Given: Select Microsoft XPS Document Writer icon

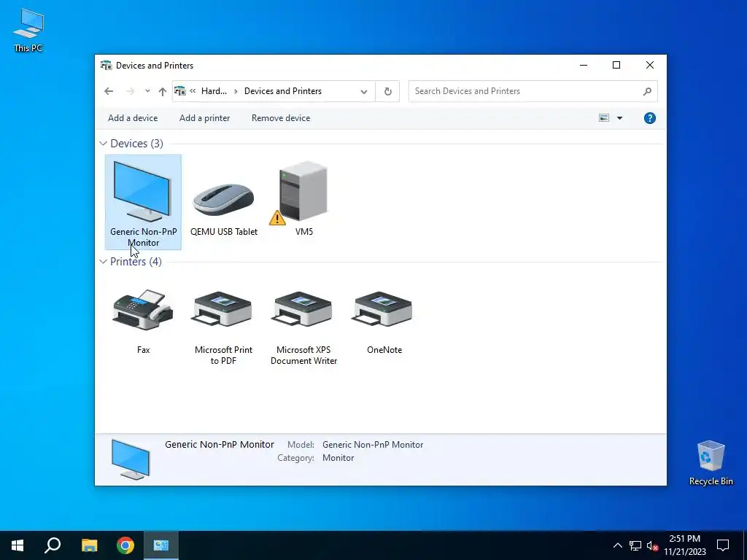Looking at the screenshot, I should point(303,308).
